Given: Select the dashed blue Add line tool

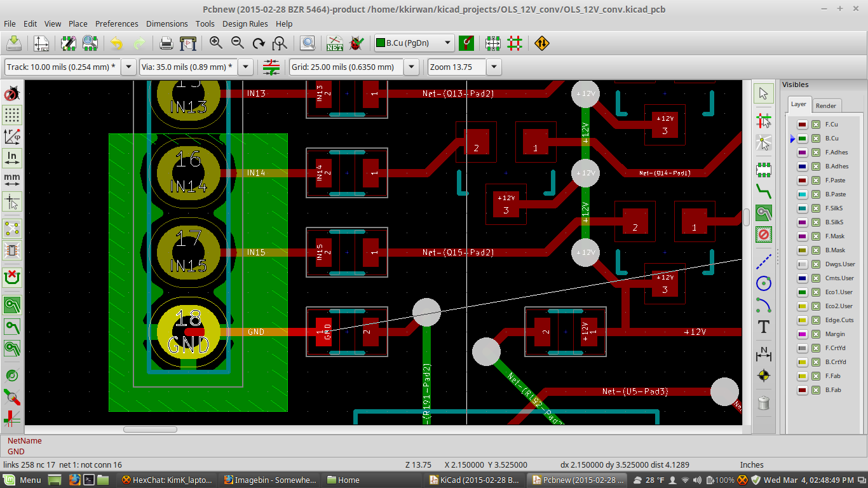Looking at the screenshot, I should coord(764,262).
